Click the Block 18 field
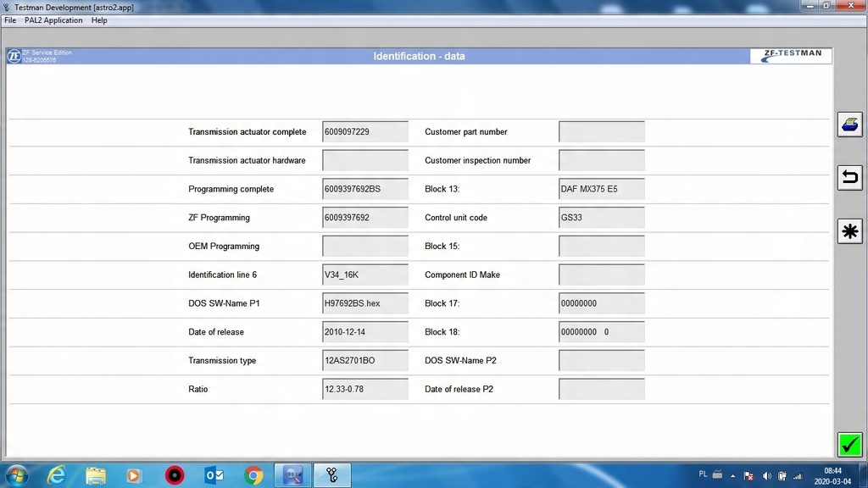Viewport: 868px width, 488px height. point(602,332)
